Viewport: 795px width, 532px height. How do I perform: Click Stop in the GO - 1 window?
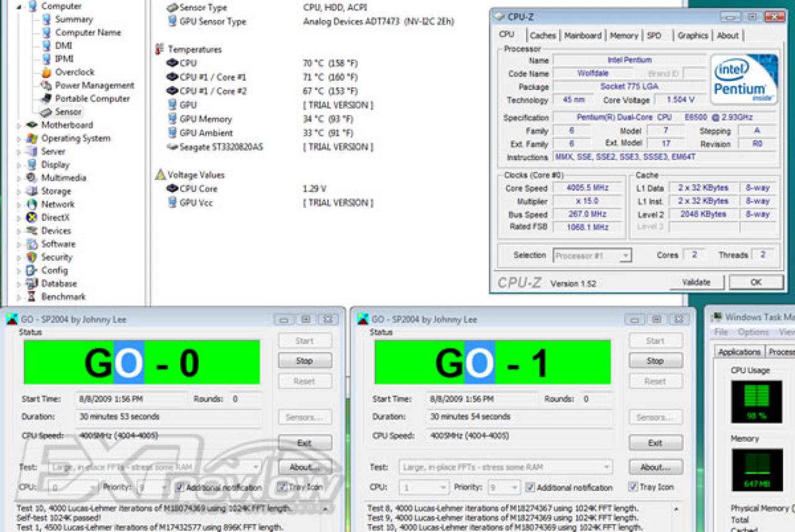coord(655,361)
